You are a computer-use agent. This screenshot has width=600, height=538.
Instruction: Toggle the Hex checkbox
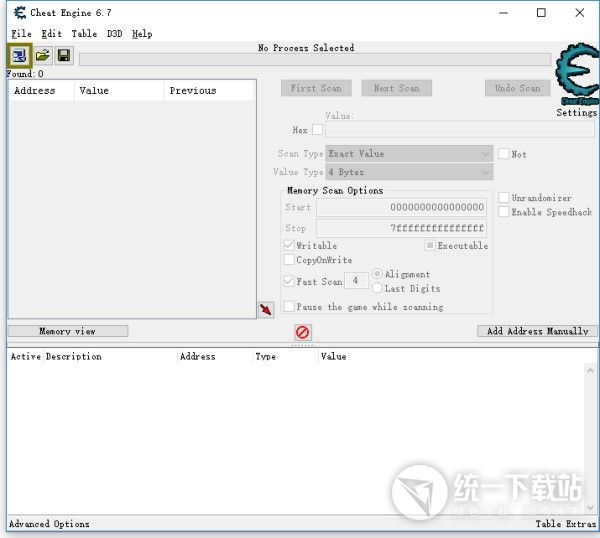click(x=317, y=130)
